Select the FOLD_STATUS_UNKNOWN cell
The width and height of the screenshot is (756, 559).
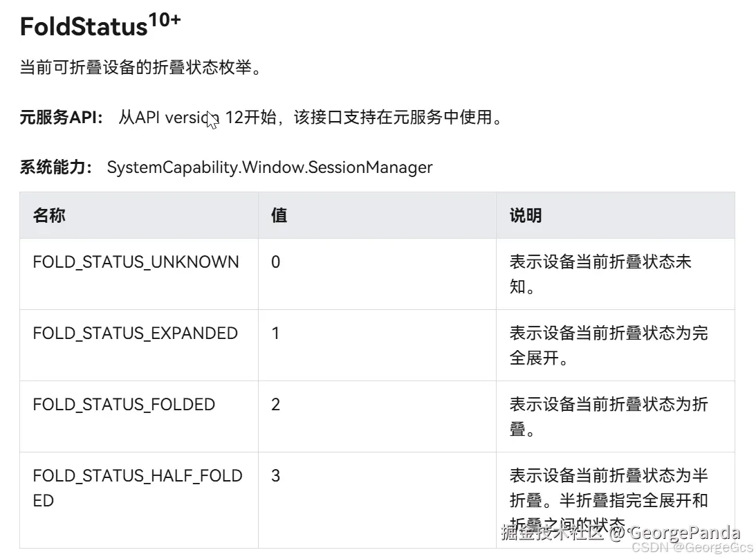point(136,262)
